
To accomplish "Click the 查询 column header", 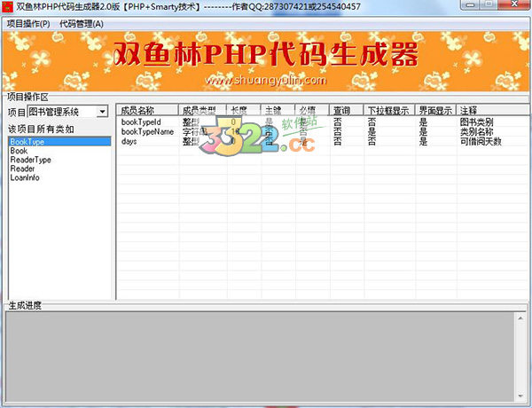I will (x=347, y=110).
